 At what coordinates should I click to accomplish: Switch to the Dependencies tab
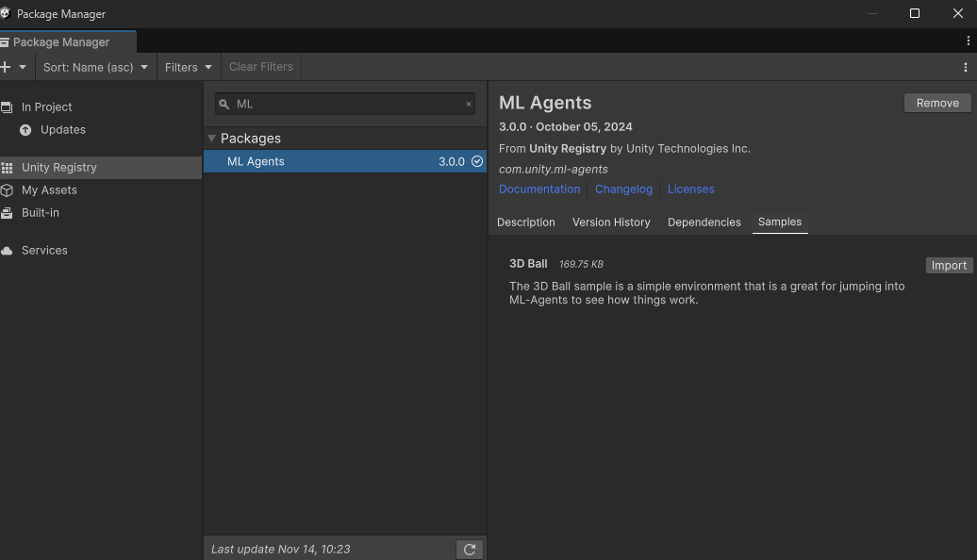(x=704, y=222)
